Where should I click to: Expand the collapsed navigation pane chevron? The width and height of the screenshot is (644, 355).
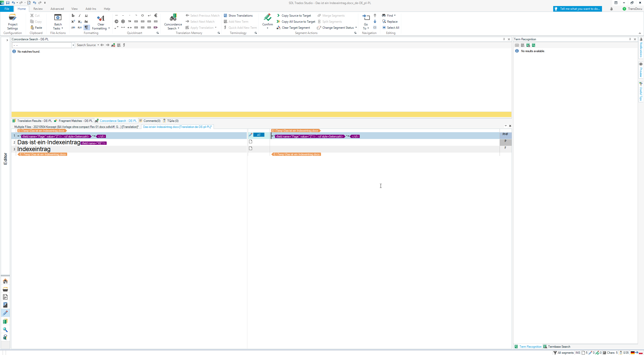tap(7, 40)
